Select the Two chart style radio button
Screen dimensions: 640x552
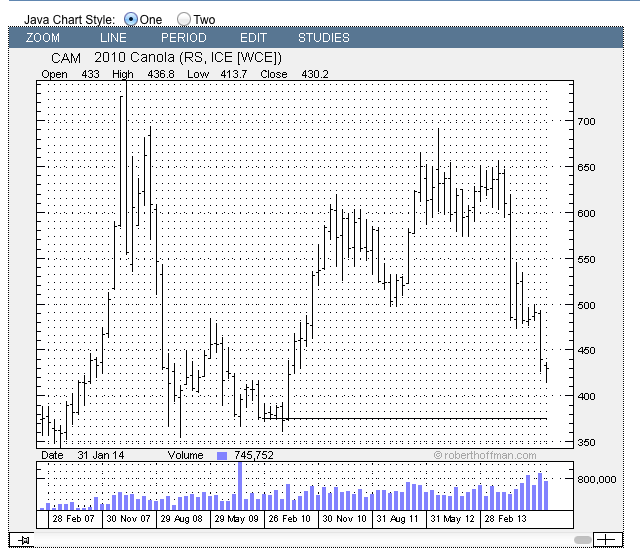click(184, 19)
